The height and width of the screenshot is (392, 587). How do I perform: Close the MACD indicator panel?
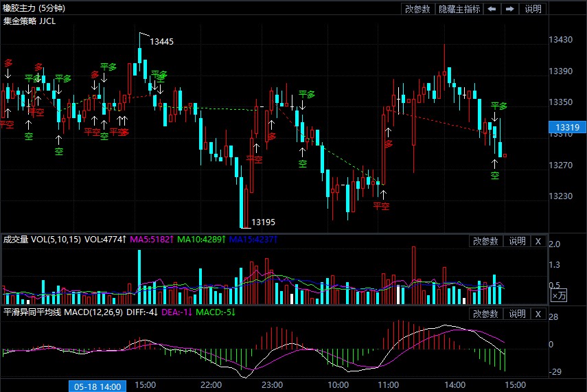pyautogui.click(x=538, y=314)
